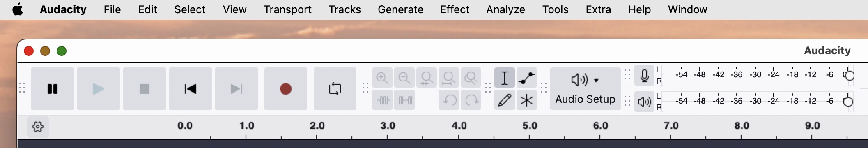This screenshot has height=148, width=868.
Task: Open the speaker playback meter options
Action: [x=644, y=102]
